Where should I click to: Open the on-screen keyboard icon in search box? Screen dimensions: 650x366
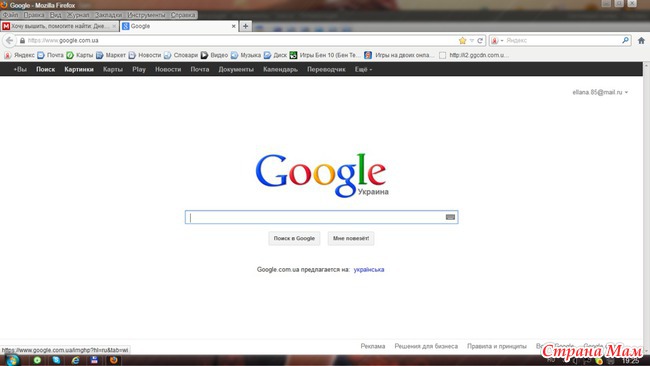point(450,217)
